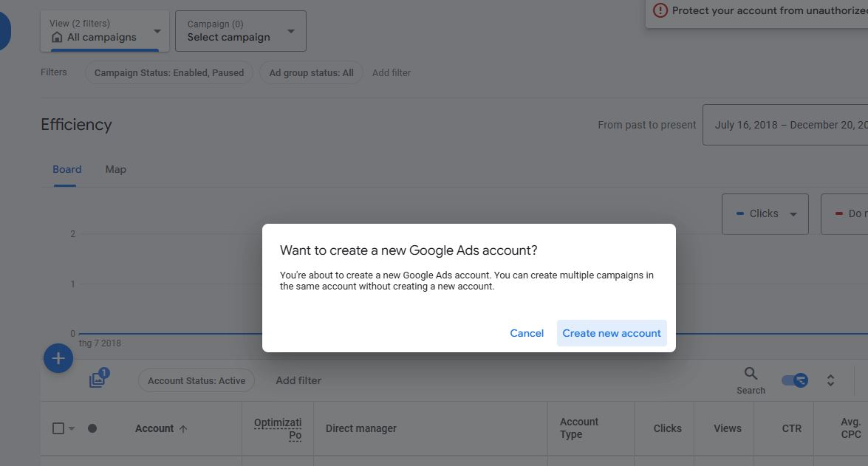This screenshot has width=868, height=466.
Task: Click the Account Type column header
Action: 579,428
